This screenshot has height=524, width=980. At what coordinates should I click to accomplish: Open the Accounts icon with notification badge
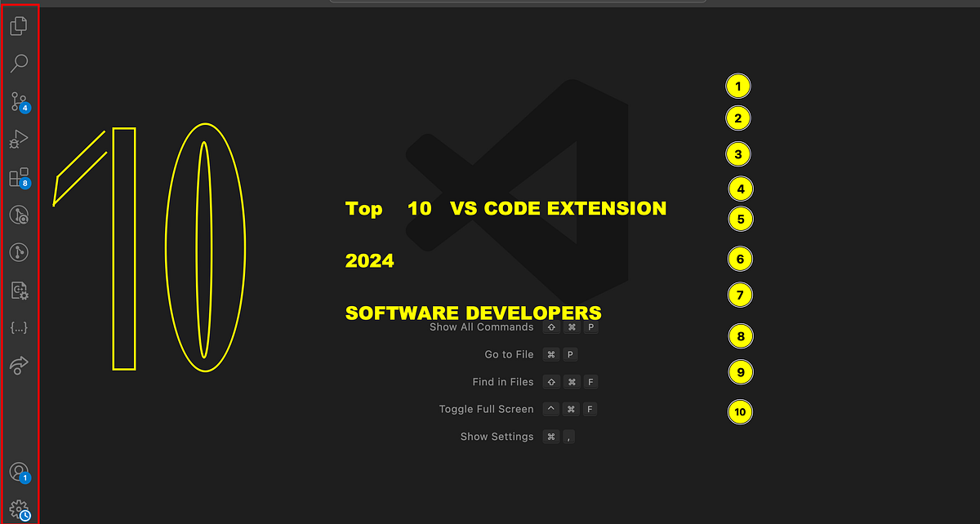pos(19,471)
